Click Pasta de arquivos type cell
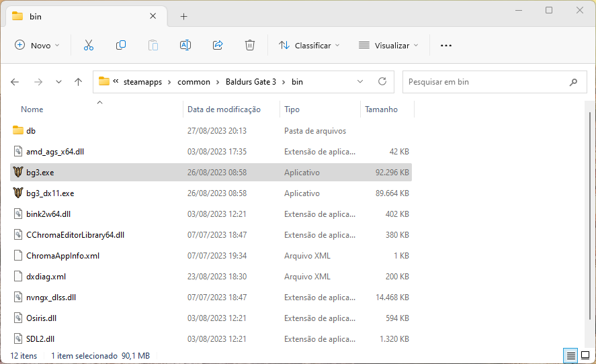596x364 pixels. 315,131
